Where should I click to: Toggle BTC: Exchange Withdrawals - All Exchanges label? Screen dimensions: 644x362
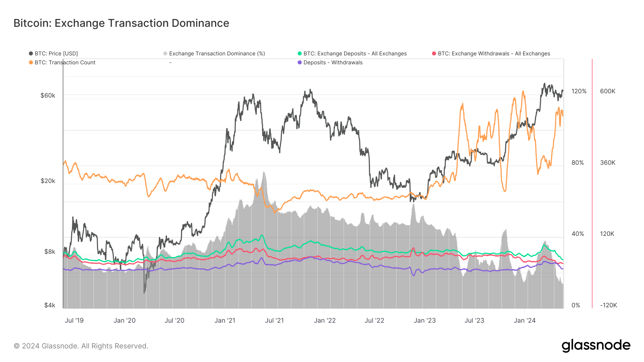(x=494, y=54)
